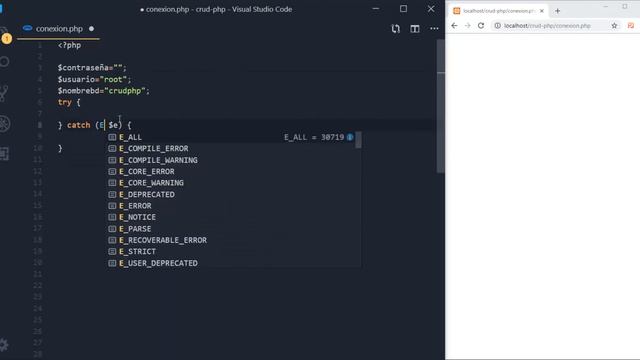Image resolution: width=640 pixels, height=360 pixels.
Task: Click the <?php opening tag line
Action: tap(69, 45)
